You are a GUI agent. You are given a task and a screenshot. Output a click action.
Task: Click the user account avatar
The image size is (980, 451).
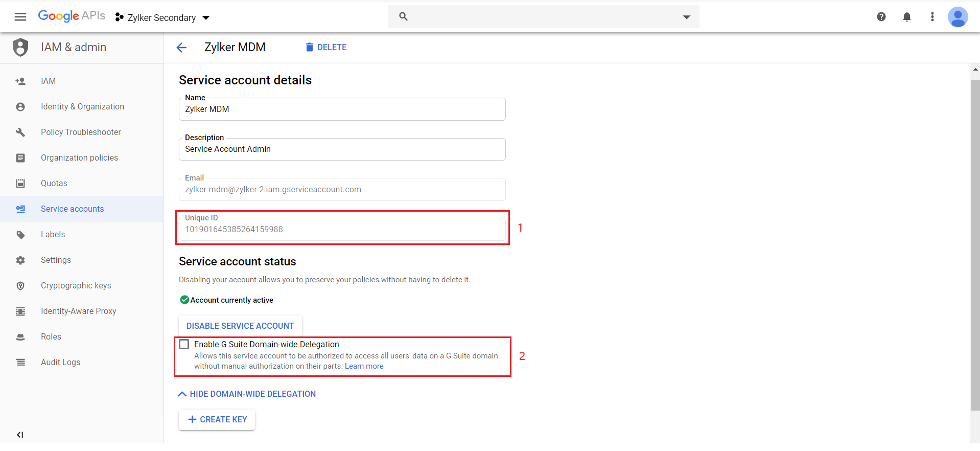tap(958, 17)
